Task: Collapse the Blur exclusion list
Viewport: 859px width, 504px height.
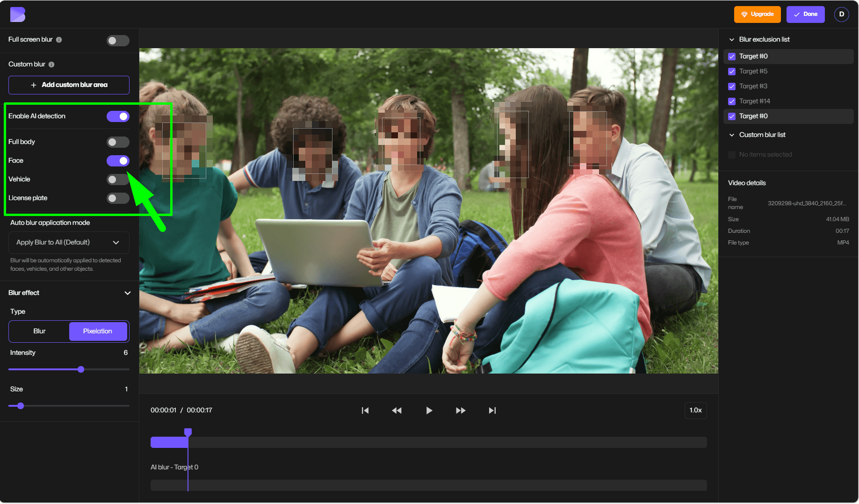Action: (732, 39)
